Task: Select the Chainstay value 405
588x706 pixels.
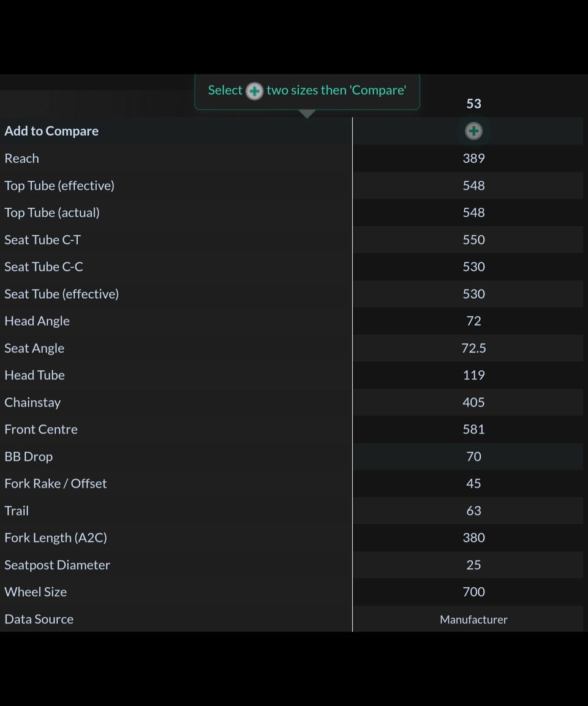Action: click(x=473, y=402)
